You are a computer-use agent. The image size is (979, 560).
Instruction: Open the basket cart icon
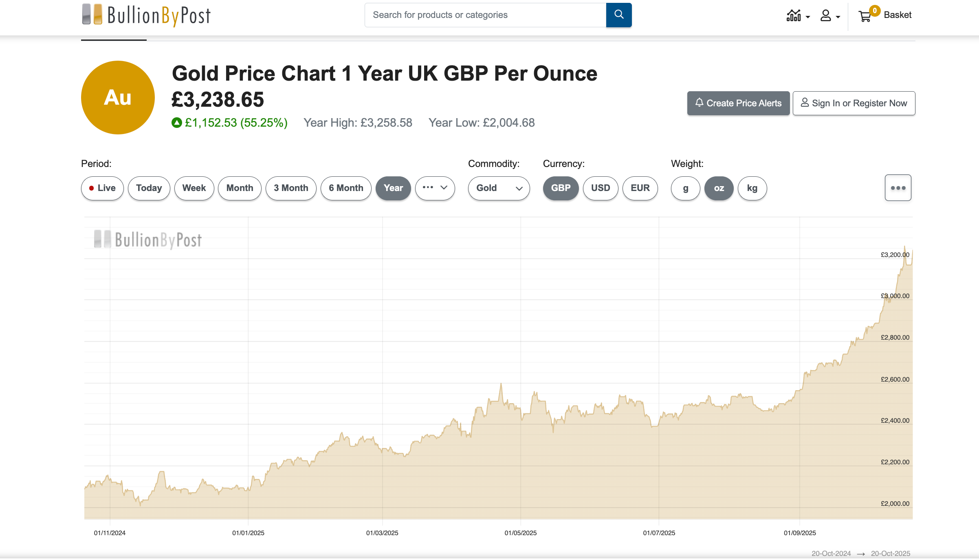[865, 15]
